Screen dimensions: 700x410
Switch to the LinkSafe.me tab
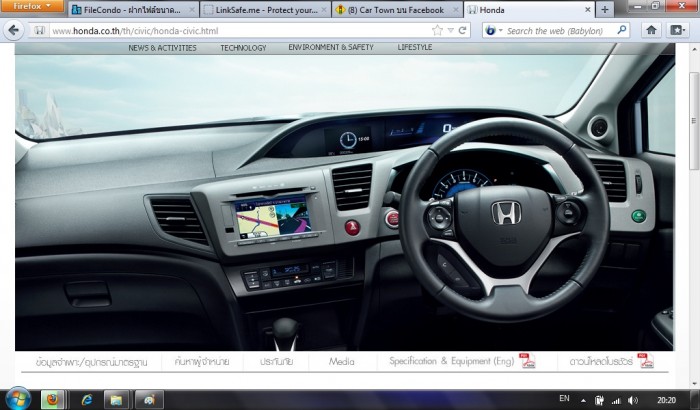point(266,9)
